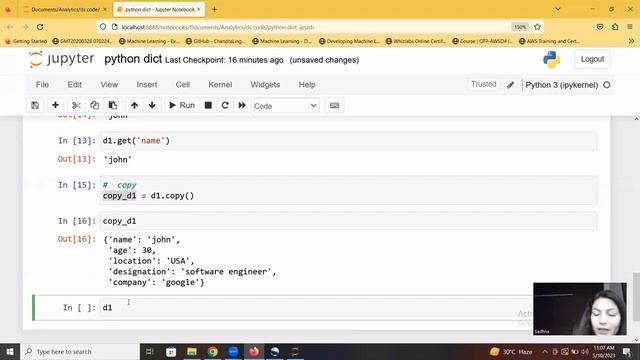640x360 pixels.
Task: Click into the active cell containing d1
Action: click(316, 307)
